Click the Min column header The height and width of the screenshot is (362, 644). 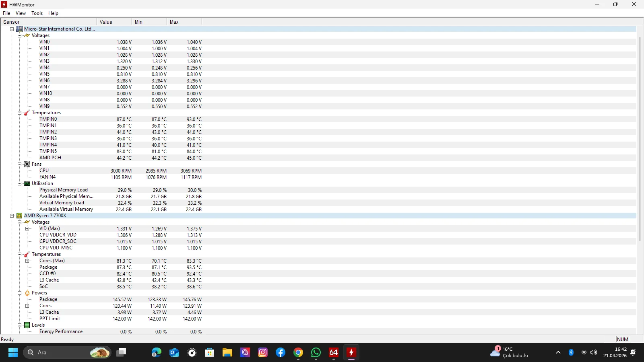point(149,22)
